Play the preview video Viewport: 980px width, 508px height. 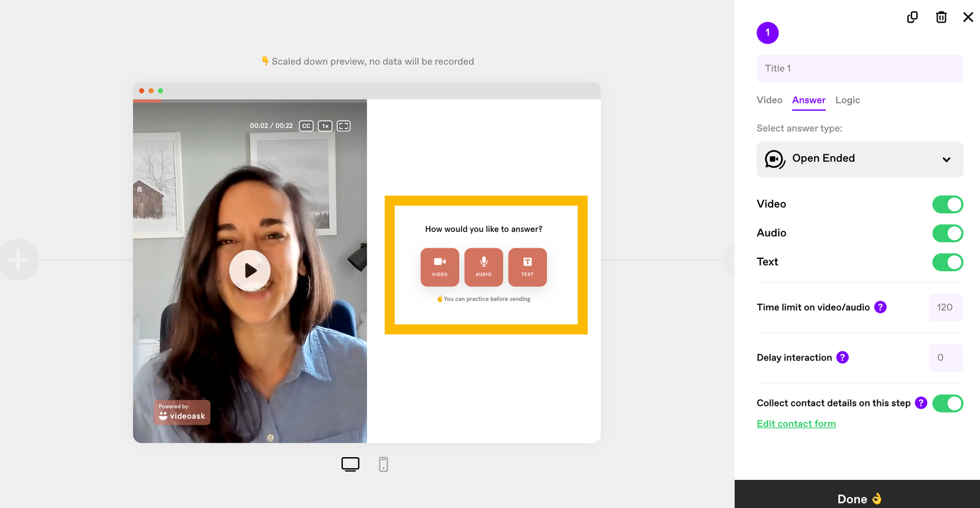click(250, 271)
